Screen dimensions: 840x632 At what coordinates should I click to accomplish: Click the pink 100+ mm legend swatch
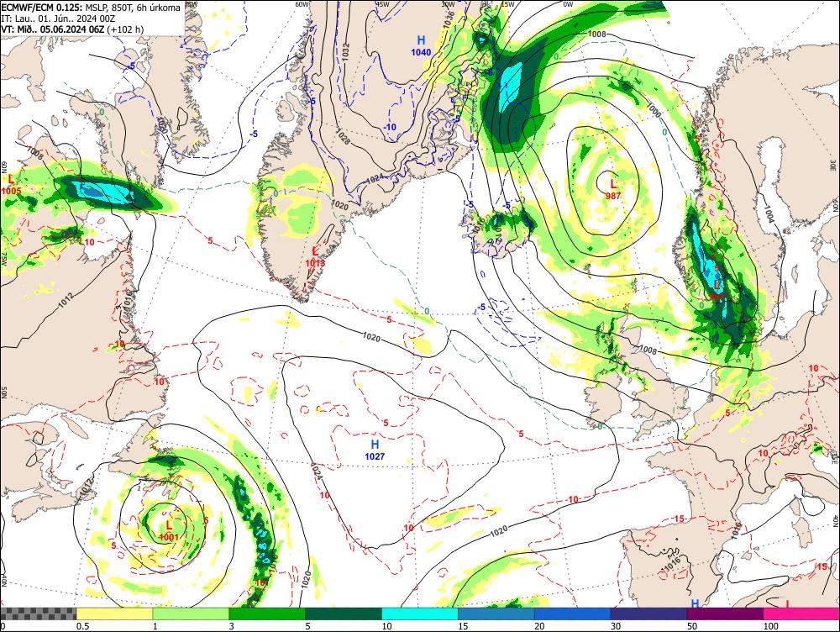pos(801,614)
